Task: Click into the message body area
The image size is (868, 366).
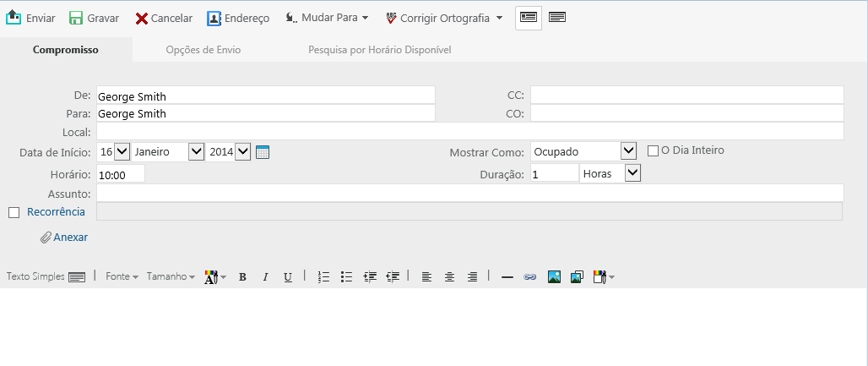Action: coord(434,326)
